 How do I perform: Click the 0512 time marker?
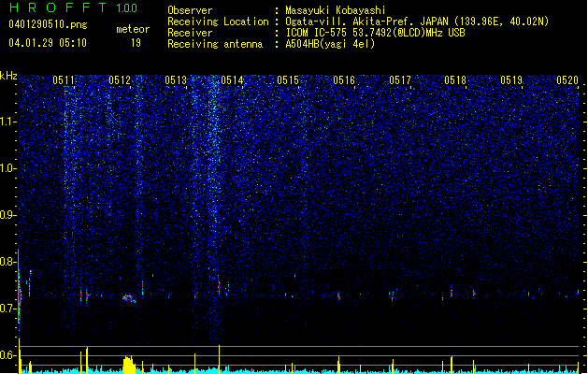click(x=120, y=80)
